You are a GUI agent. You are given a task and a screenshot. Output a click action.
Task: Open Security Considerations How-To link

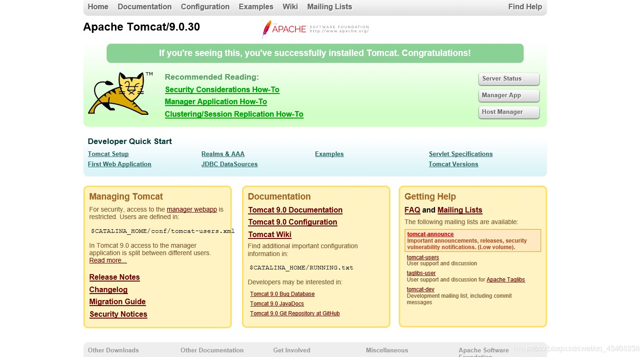[x=222, y=89]
